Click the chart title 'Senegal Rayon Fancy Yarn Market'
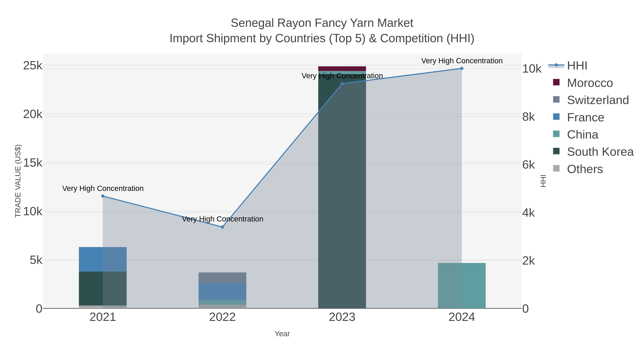 tap(322, 23)
